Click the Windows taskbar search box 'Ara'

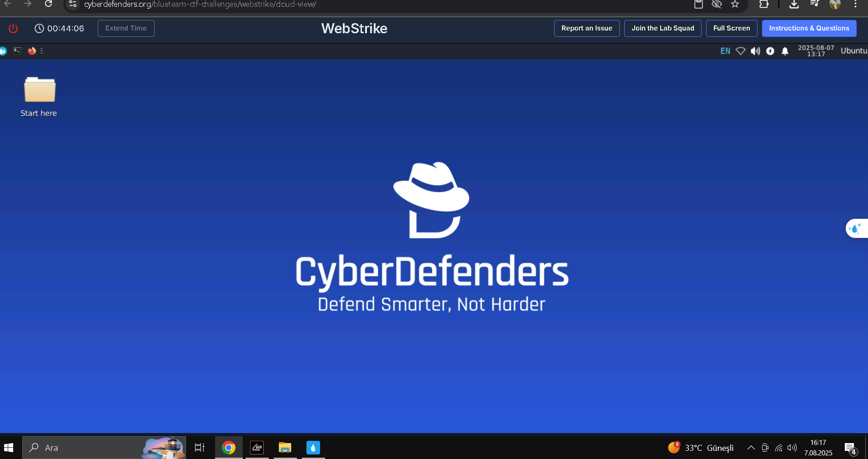[x=104, y=448]
